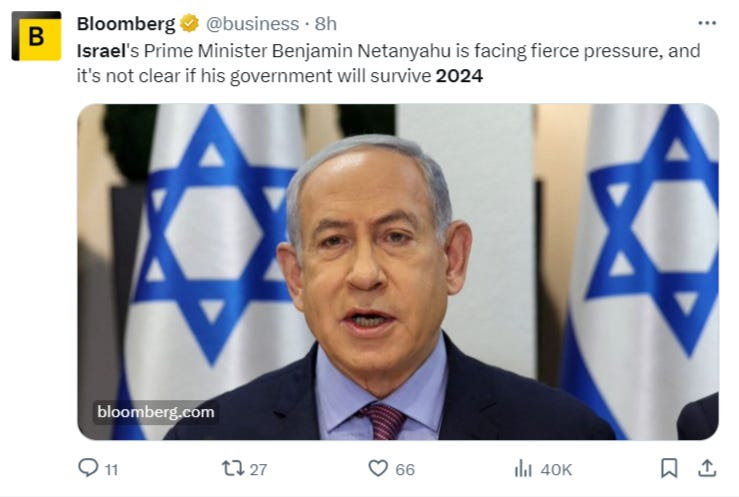Click the bloomberg.com source label on image

pos(156,412)
